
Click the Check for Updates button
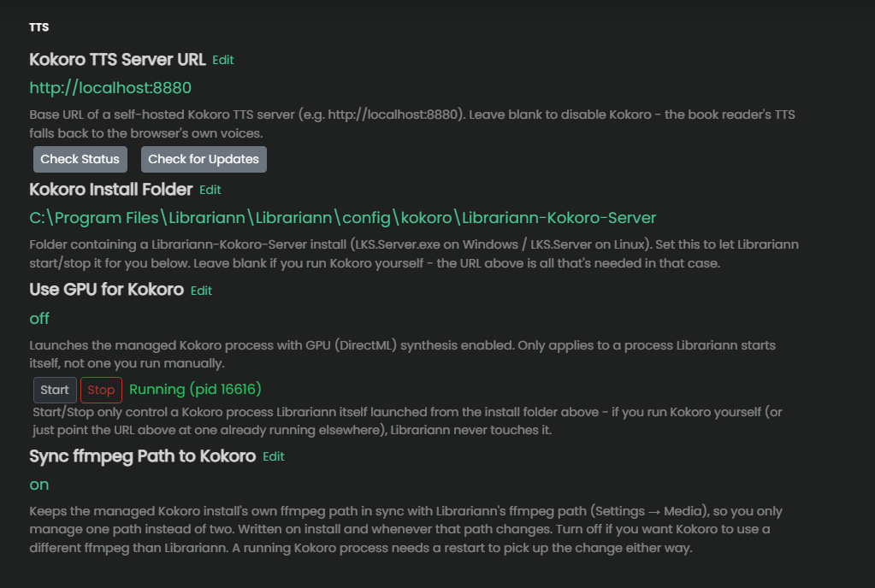pyautogui.click(x=204, y=160)
